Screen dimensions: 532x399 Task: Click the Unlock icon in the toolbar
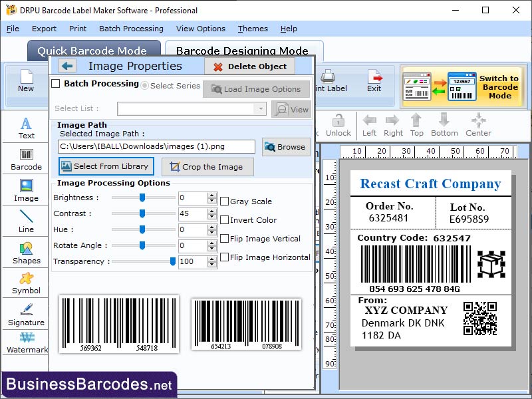[338, 124]
